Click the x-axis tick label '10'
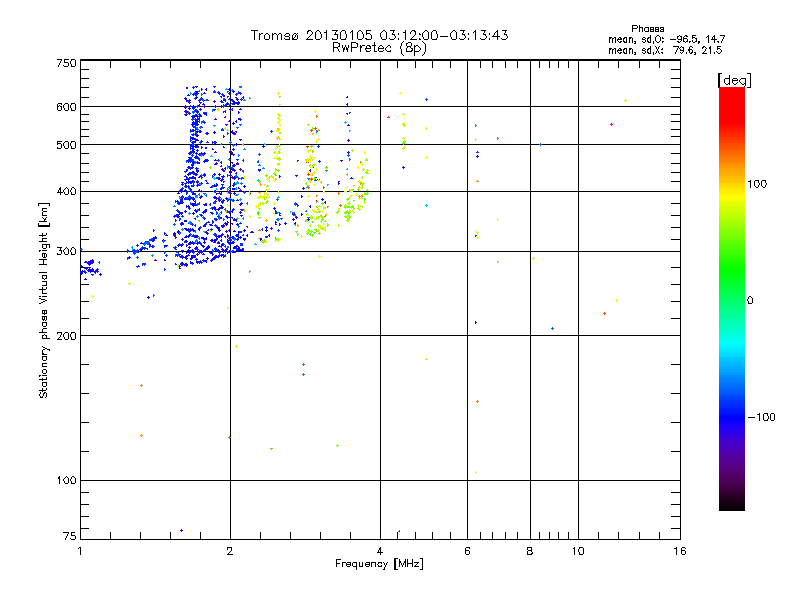The image size is (800, 600). point(578,551)
